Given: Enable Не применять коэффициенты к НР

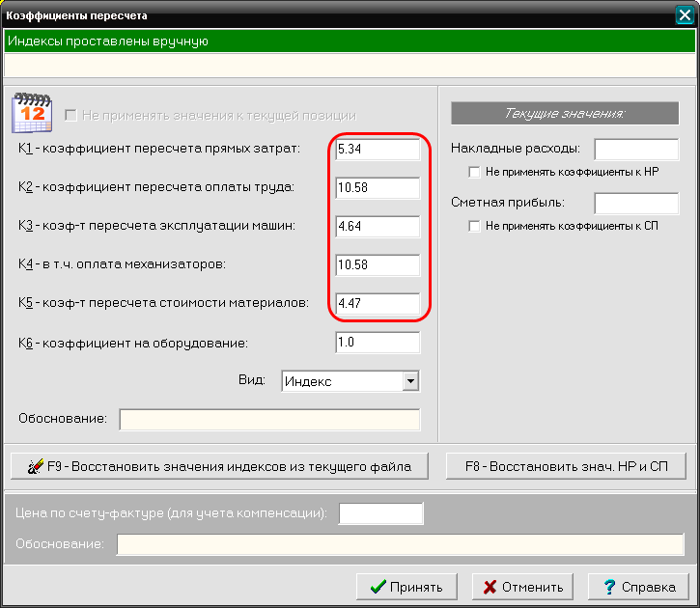Looking at the screenshot, I should coord(474,172).
